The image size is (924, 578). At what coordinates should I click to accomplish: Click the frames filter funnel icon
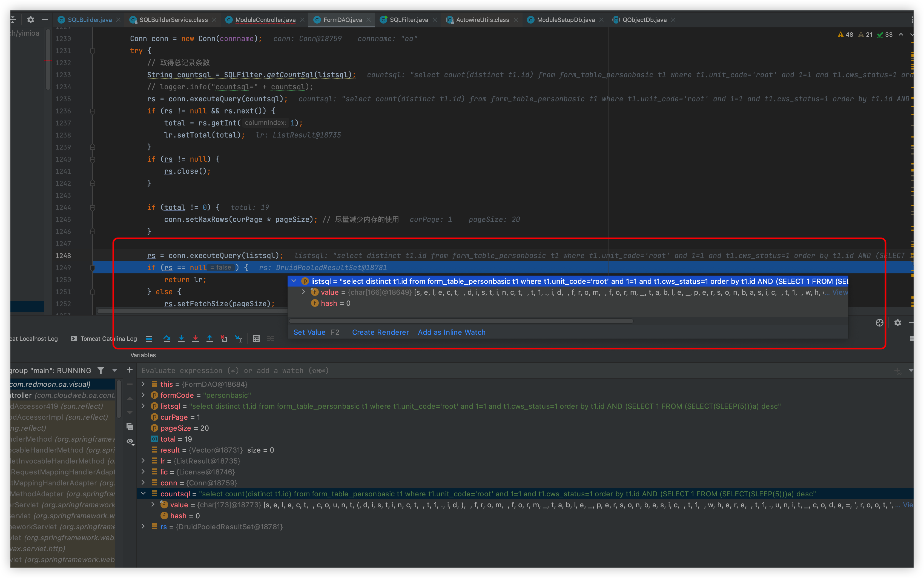[x=101, y=370]
